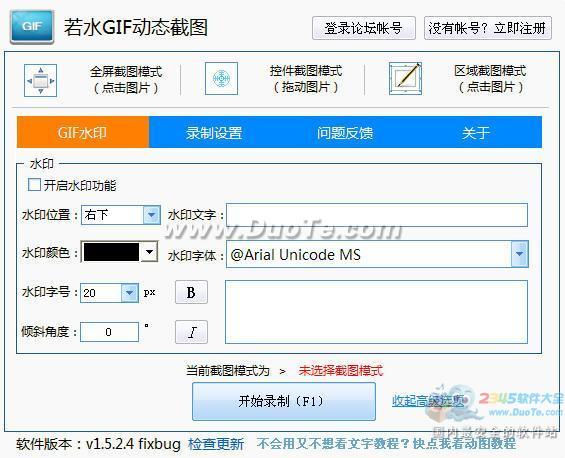This screenshot has height=458, width=565.
Task: Click the region capture mode pencil icon
Action: coord(405,79)
